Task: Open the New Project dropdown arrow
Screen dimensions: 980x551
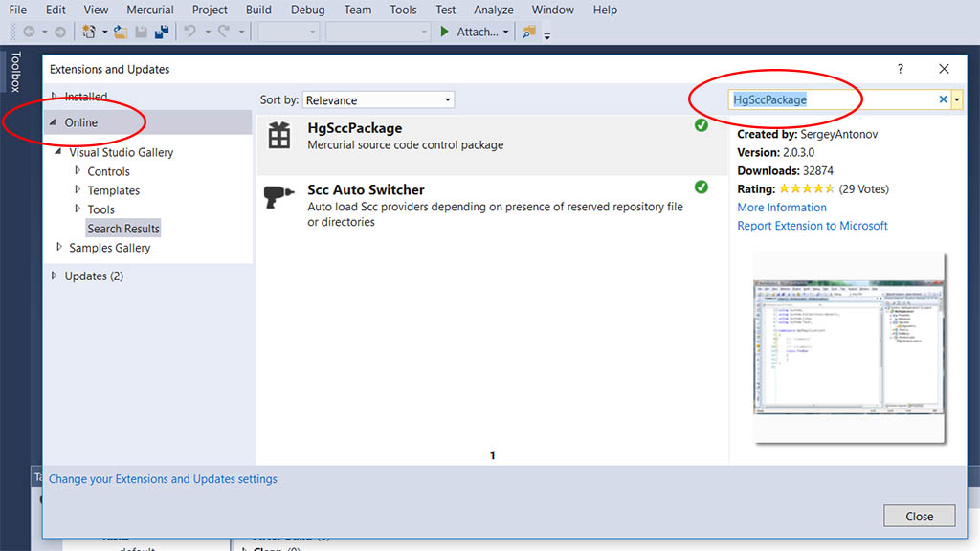Action: tap(104, 32)
